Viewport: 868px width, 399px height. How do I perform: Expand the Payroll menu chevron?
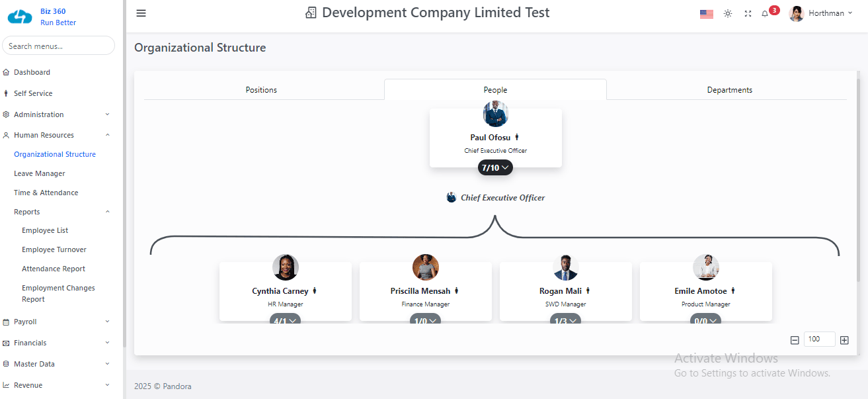coord(108,322)
